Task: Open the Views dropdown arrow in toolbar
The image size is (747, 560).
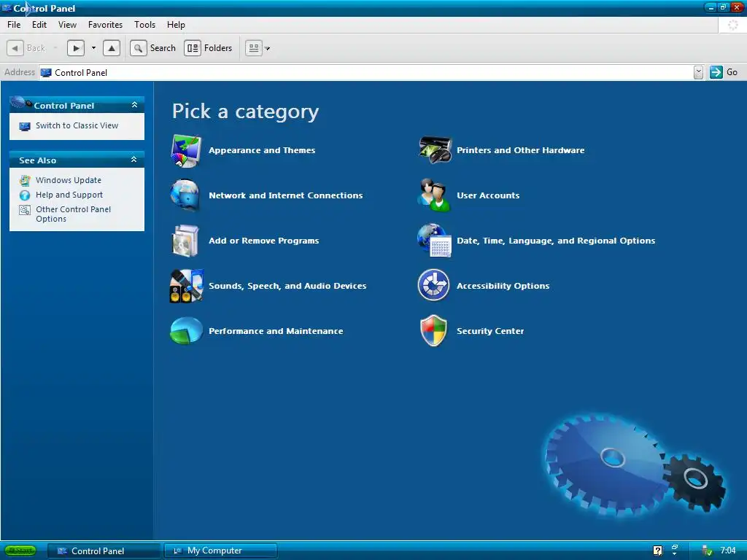Action: [267, 48]
